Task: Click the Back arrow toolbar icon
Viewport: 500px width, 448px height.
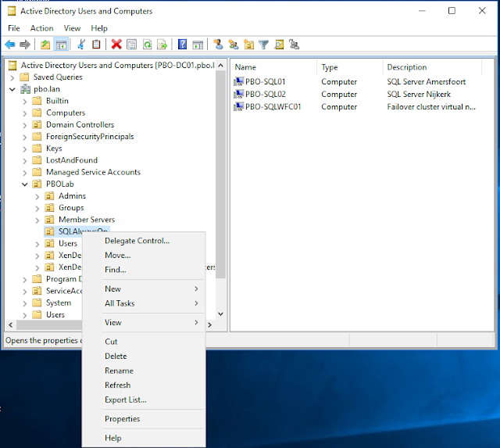Action: (x=10, y=45)
